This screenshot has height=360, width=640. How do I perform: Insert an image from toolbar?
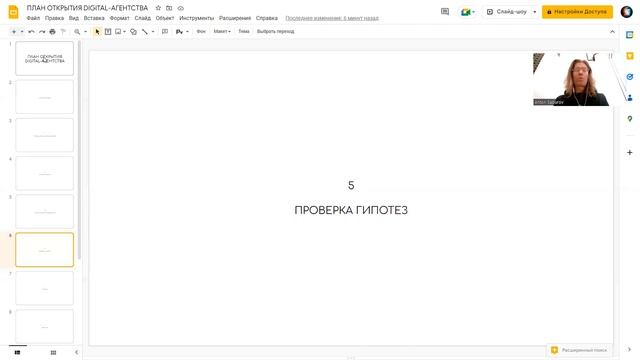tap(118, 31)
